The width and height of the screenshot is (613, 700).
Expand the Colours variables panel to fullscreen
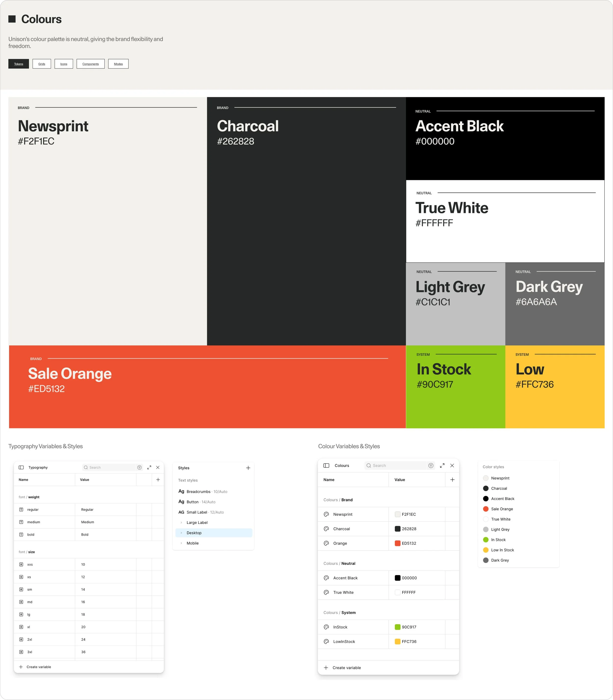(x=442, y=466)
